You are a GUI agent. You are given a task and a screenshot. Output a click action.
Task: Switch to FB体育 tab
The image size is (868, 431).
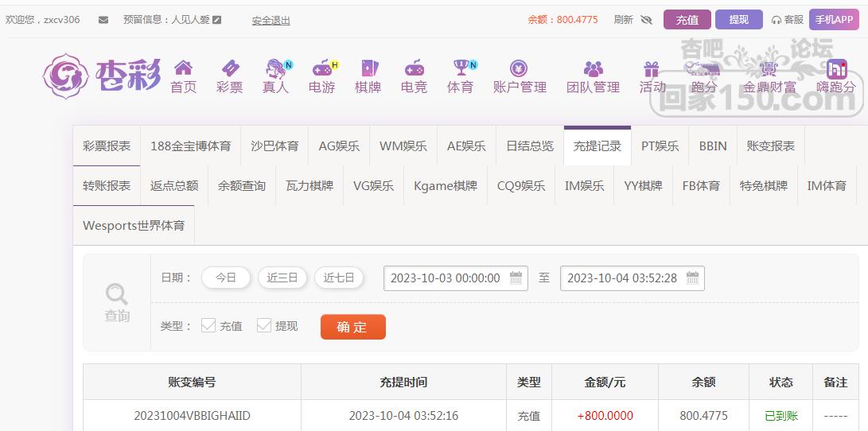[702, 186]
